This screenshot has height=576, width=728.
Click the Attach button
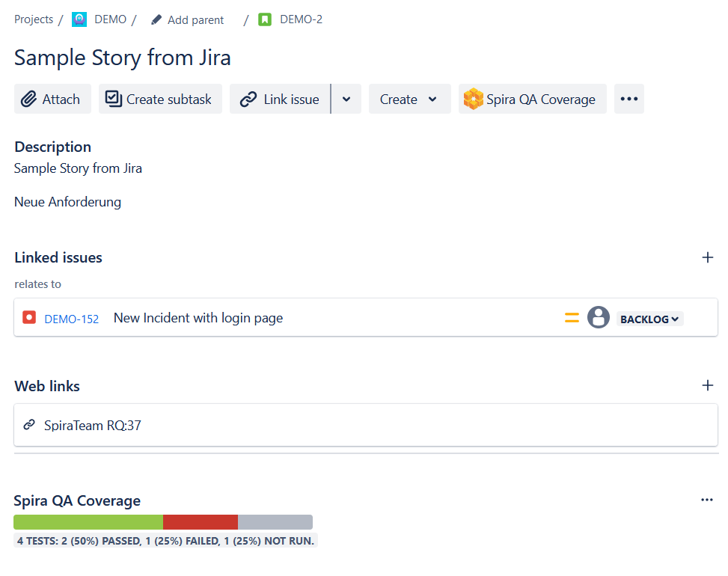coord(52,99)
